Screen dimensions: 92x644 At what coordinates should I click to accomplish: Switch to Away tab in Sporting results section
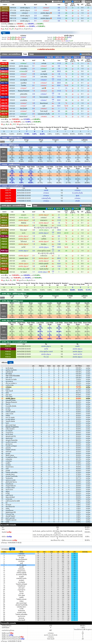pos(35,206)
